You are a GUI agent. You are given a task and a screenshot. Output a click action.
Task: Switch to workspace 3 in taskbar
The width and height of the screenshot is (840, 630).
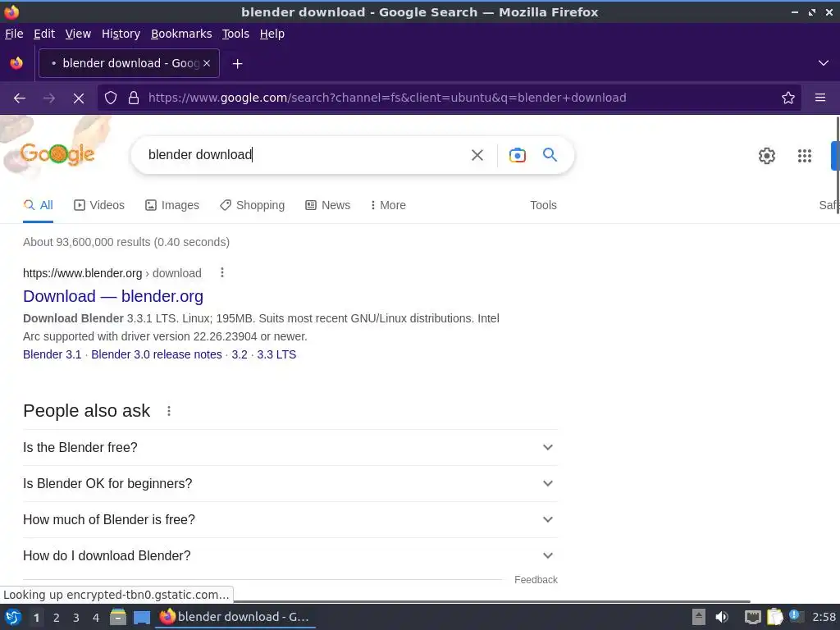click(76, 618)
